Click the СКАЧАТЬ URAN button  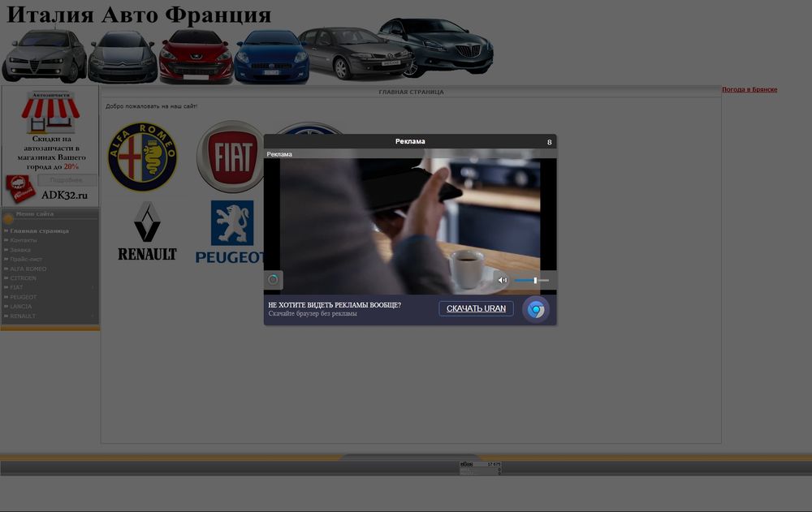[x=476, y=308]
